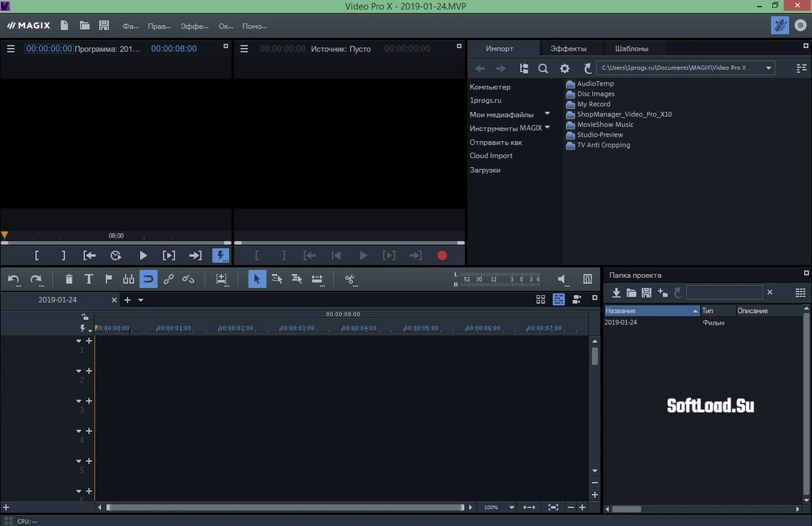This screenshot has height=526, width=812.
Task: Play the program monitor preview
Action: [143, 256]
